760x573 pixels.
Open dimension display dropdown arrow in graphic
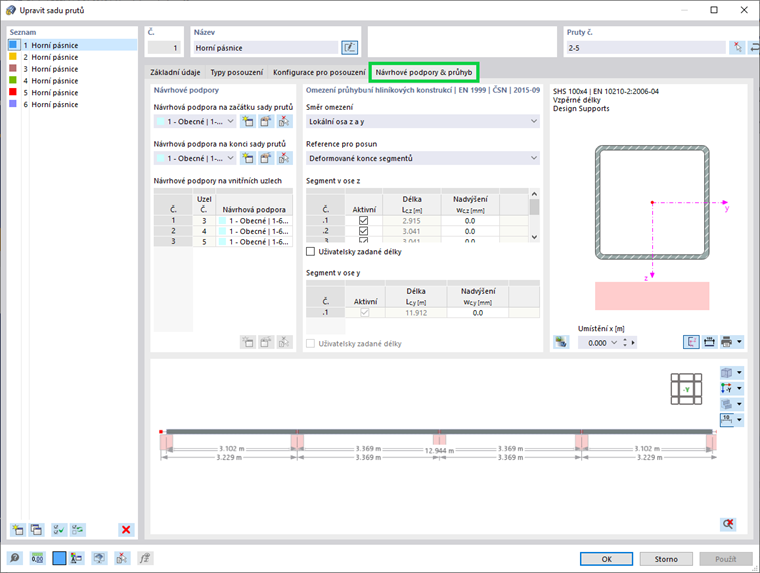(x=739, y=419)
